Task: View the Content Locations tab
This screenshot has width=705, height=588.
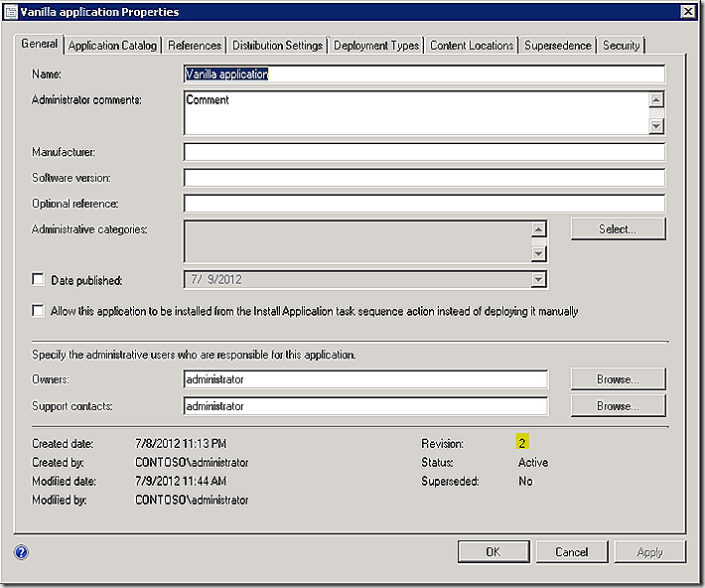Action: pyautogui.click(x=472, y=46)
